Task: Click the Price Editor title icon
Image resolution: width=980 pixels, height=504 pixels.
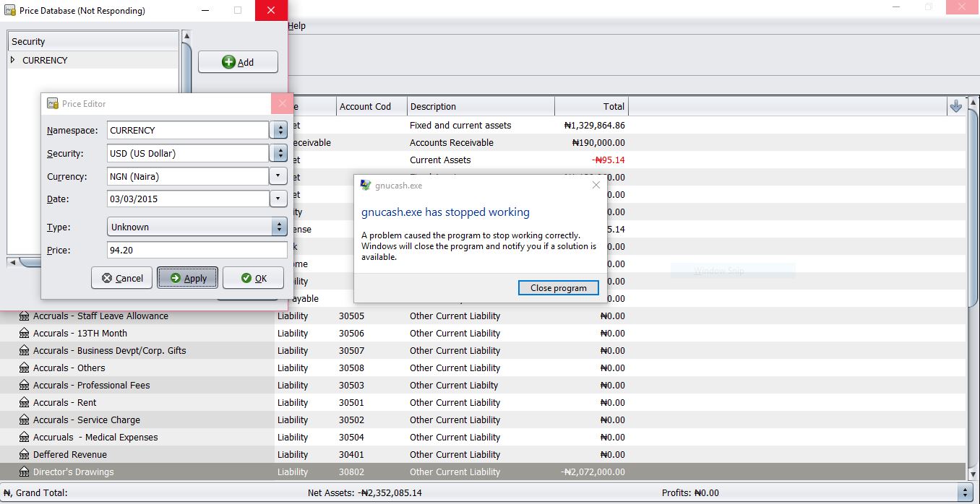Action: point(52,104)
